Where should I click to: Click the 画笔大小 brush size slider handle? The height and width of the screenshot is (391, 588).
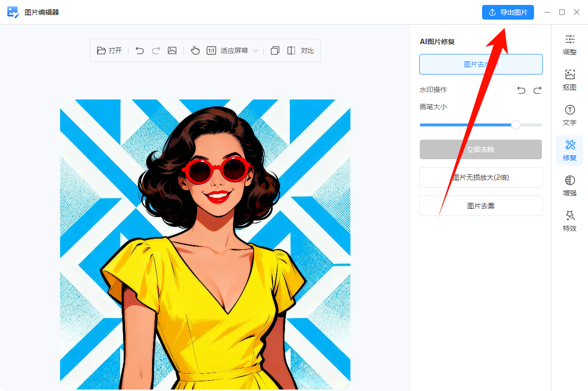[516, 125]
